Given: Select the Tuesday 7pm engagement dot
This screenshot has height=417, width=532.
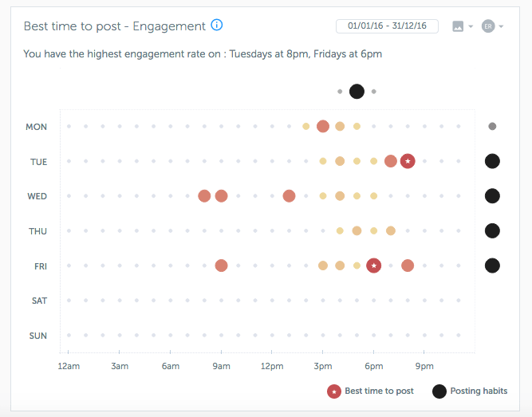Looking at the screenshot, I should (x=391, y=161).
